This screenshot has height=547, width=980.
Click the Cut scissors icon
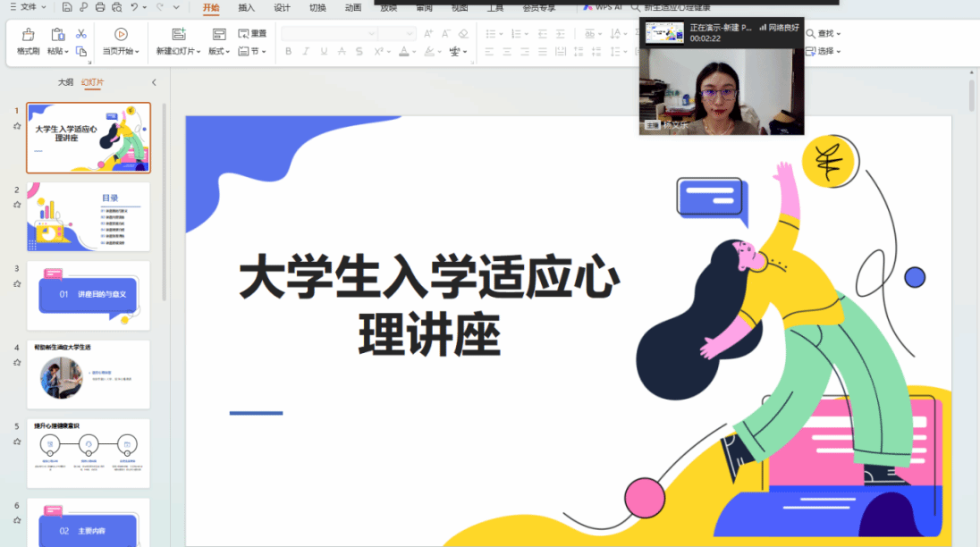[81, 34]
